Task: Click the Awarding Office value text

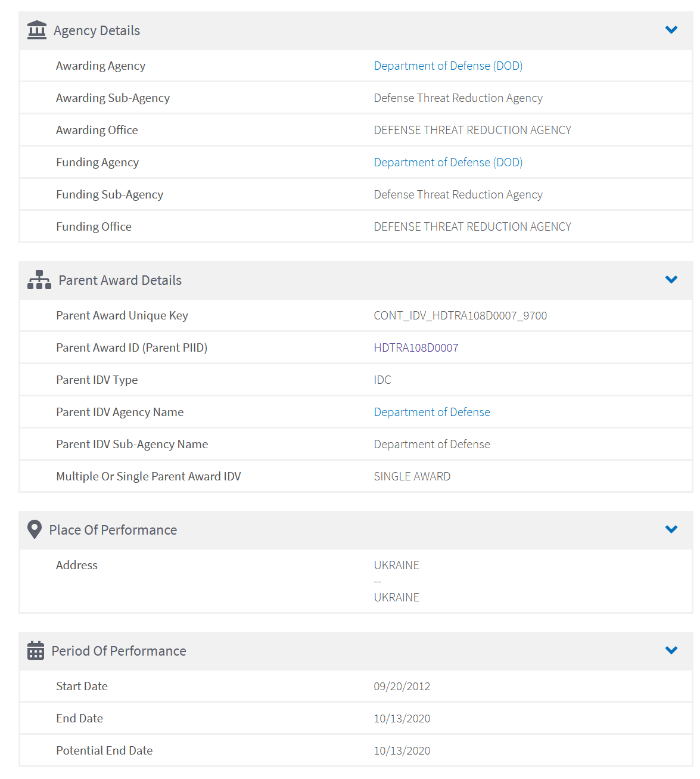Action: [472, 130]
